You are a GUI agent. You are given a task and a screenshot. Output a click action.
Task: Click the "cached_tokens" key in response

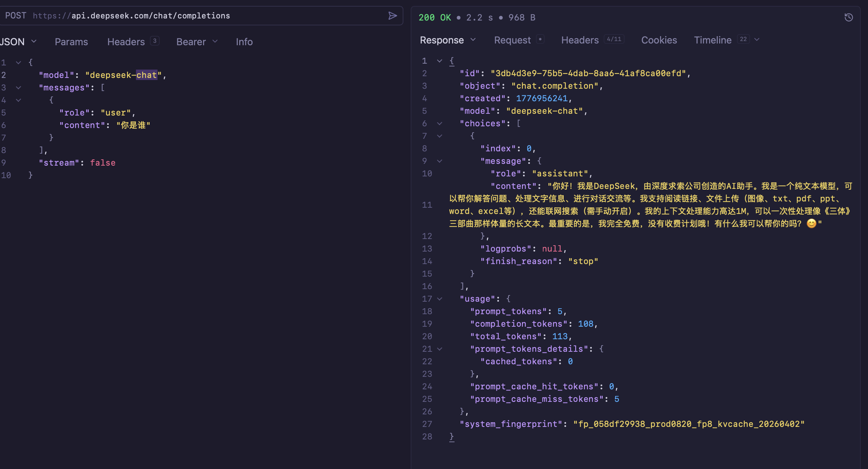point(519,361)
